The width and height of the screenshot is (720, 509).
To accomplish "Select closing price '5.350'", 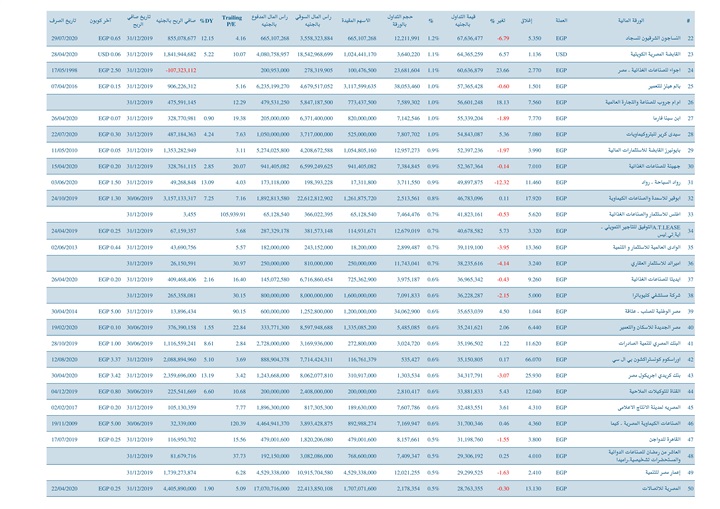I will pos(534,39).
